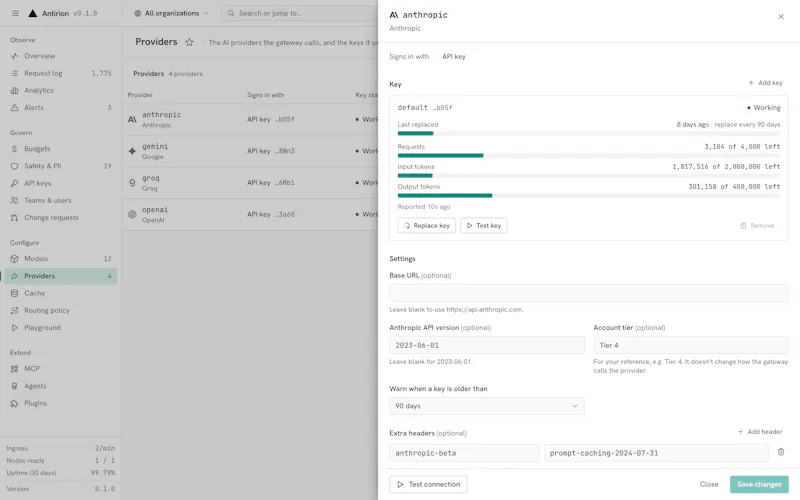Click Replace key button
Screen dimensions: 800x500
427,226
